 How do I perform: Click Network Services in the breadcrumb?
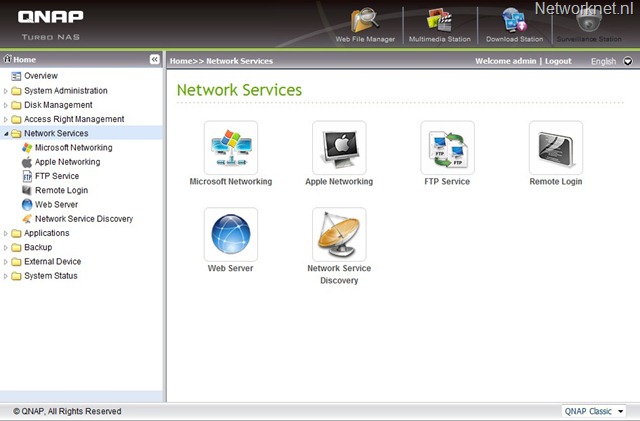(x=239, y=61)
